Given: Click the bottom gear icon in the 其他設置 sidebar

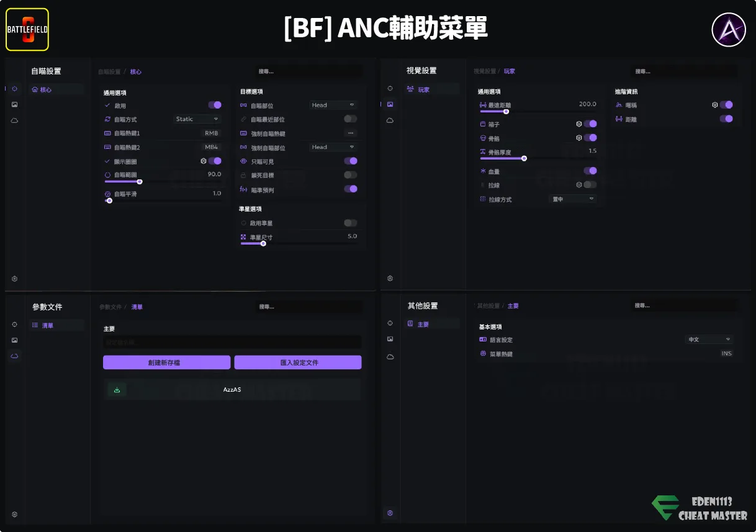Looking at the screenshot, I should 390,513.
